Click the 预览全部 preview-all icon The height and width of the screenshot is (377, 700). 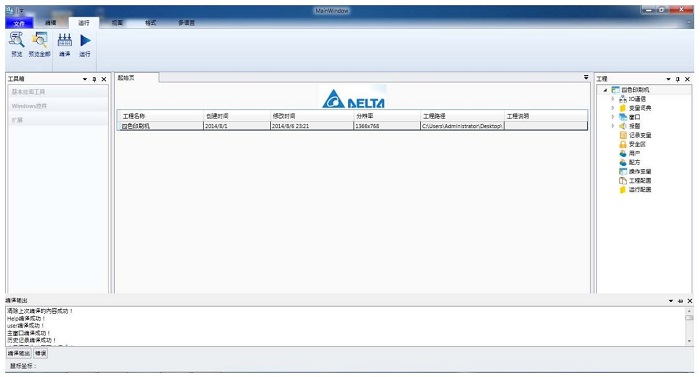pyautogui.click(x=39, y=40)
